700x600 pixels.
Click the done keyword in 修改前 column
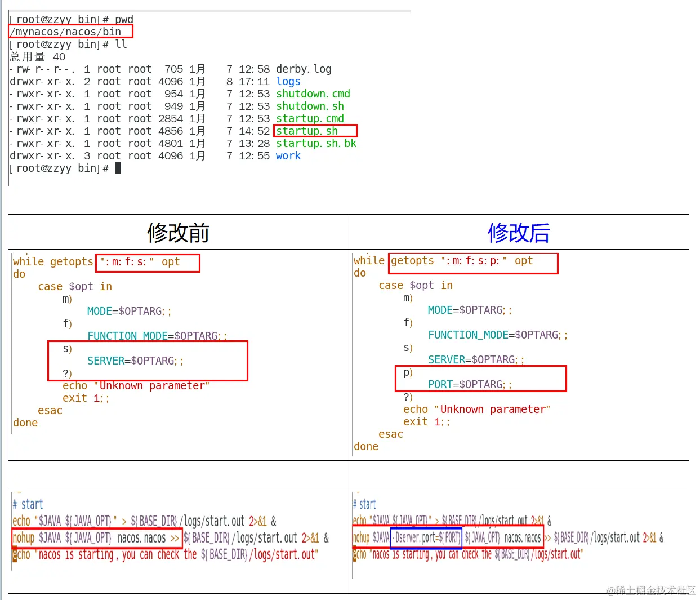[x=25, y=423]
